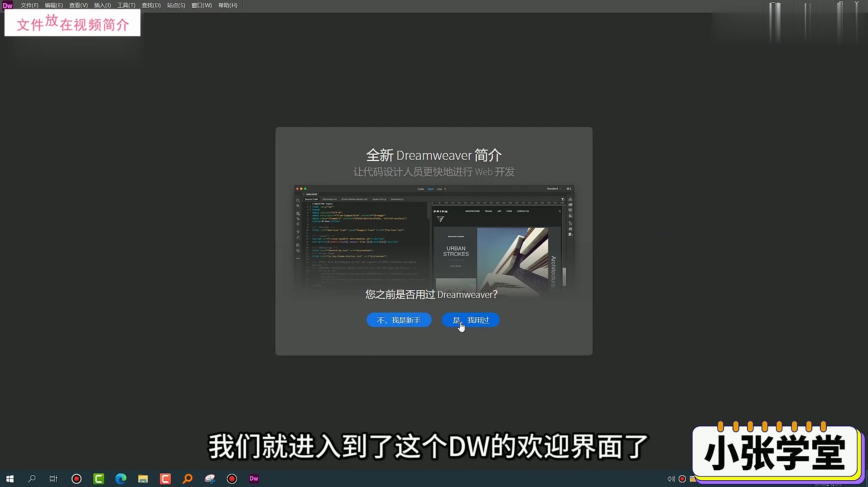Choose 不，我是新手 button

(399, 320)
